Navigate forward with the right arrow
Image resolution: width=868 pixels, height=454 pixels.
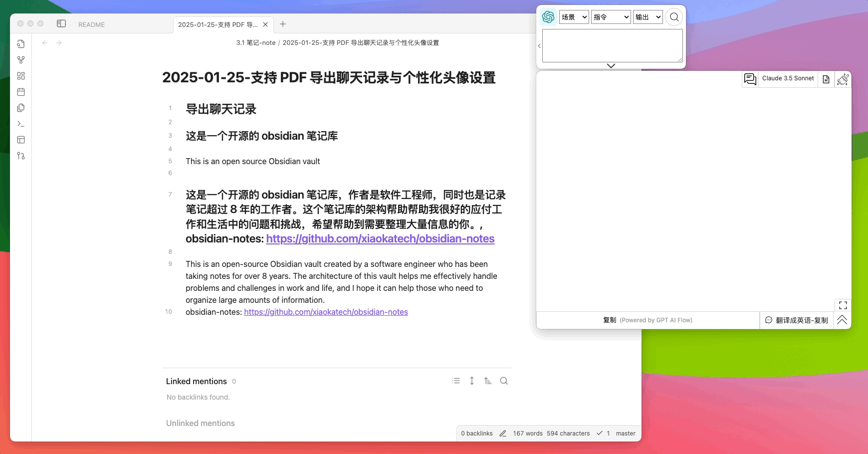point(59,43)
